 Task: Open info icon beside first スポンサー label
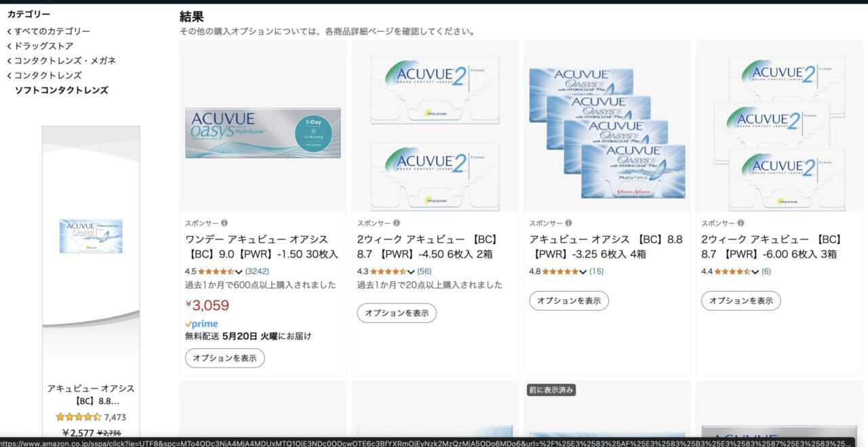(224, 223)
